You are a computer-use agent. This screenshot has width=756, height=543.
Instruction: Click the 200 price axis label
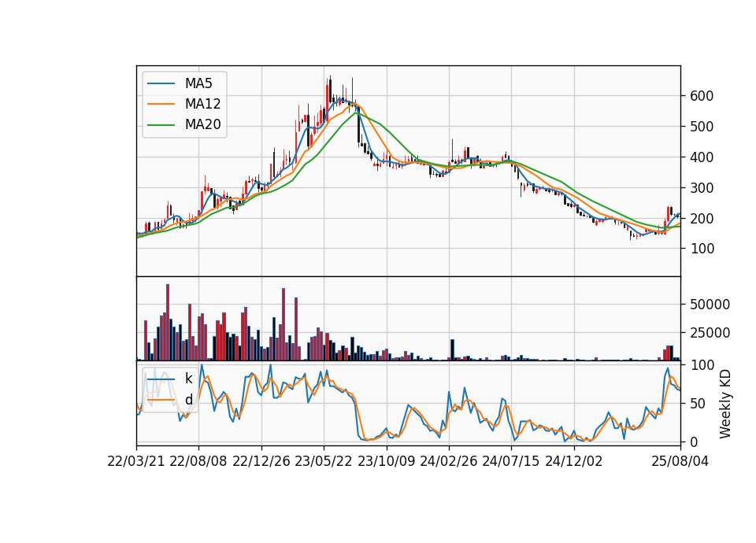click(x=702, y=218)
